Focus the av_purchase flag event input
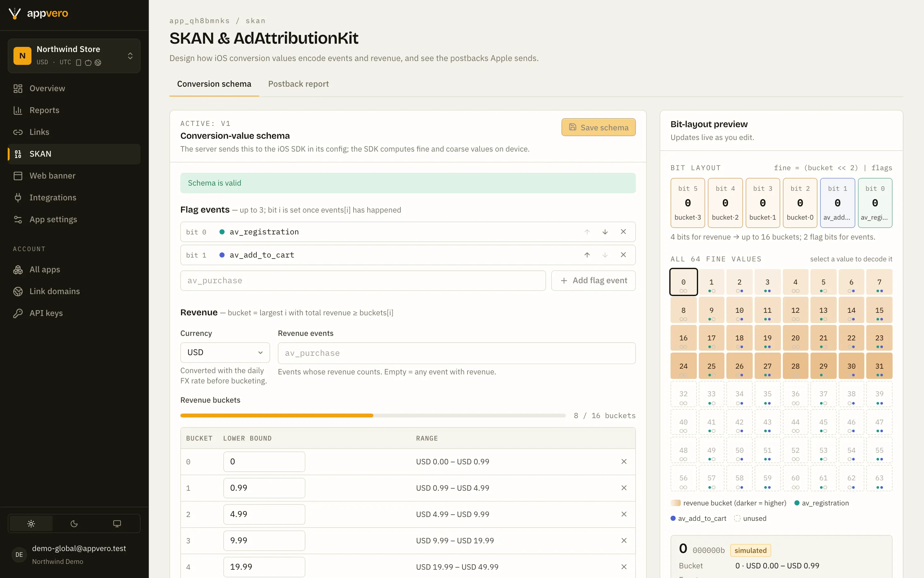This screenshot has height=578, width=924. coord(363,281)
